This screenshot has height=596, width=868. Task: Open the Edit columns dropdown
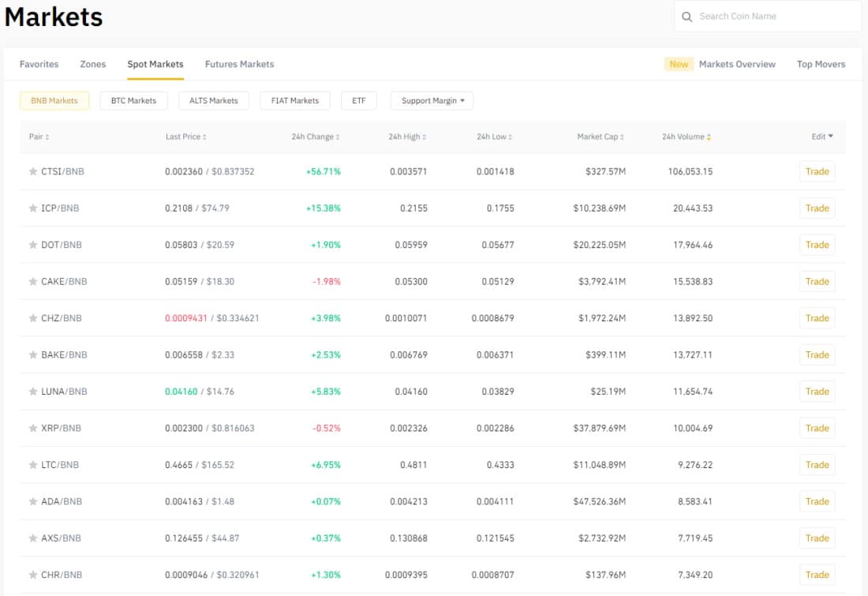pyautogui.click(x=822, y=137)
